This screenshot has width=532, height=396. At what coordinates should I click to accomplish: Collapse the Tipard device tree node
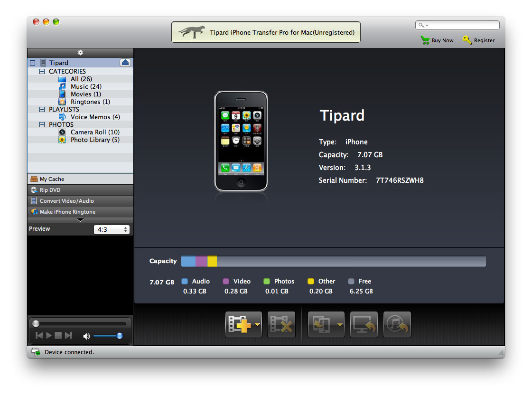[33, 63]
